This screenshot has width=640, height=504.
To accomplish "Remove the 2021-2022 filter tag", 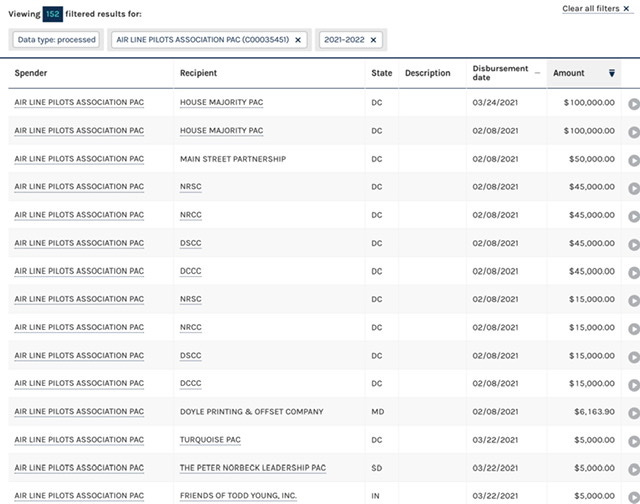I will pyautogui.click(x=373, y=40).
